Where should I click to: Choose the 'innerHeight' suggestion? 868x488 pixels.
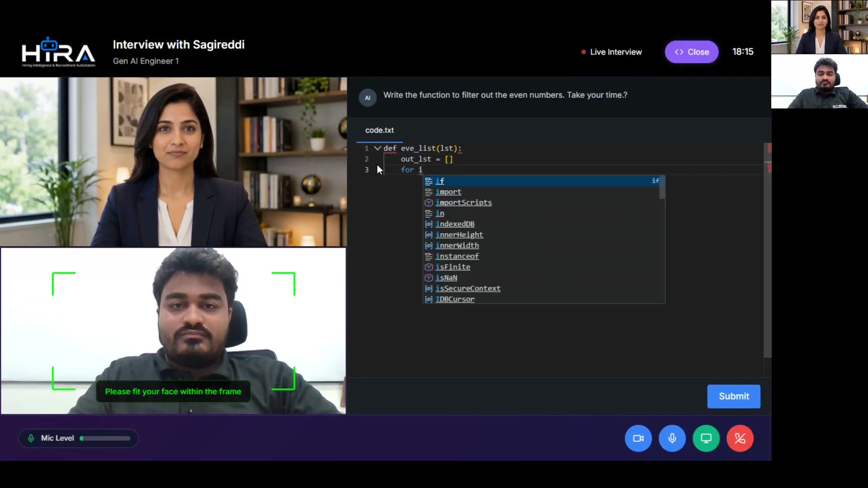click(541, 235)
